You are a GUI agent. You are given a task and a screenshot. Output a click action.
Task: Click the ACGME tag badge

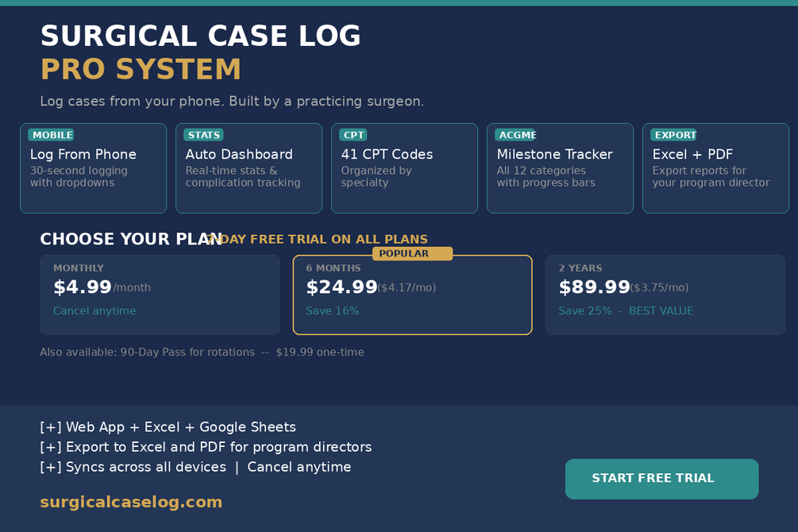(515, 135)
